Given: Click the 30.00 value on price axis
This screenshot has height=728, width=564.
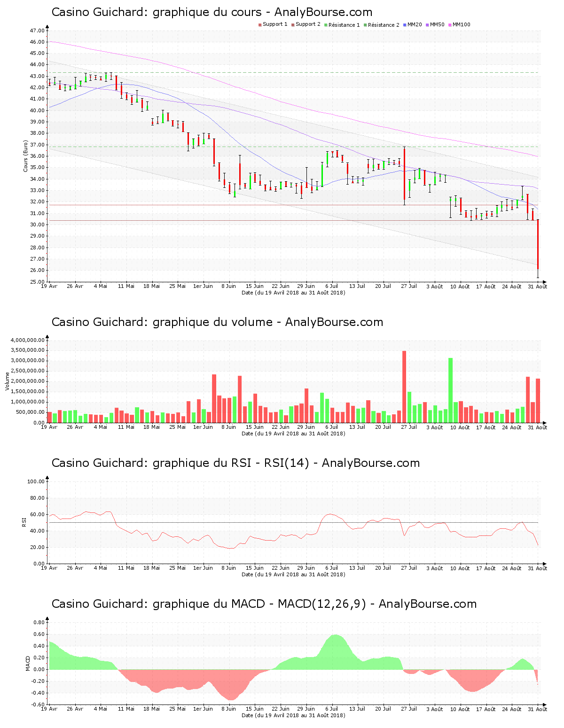Looking at the screenshot, I should [x=38, y=225].
